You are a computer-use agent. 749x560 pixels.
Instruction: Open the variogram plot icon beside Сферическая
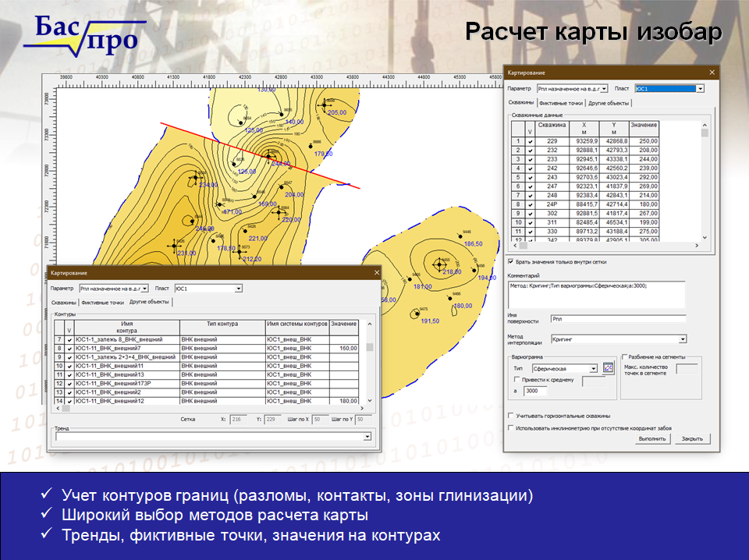pyautogui.click(x=608, y=367)
